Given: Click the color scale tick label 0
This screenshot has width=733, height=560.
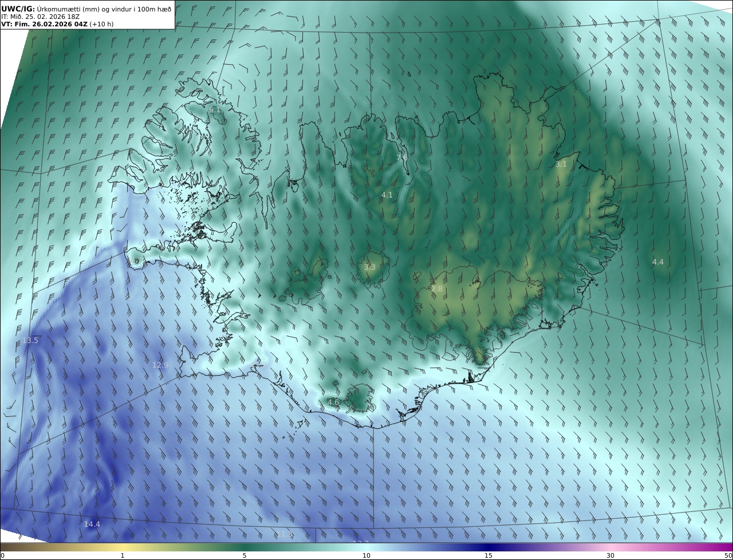Looking at the screenshot, I should click(x=2, y=555).
